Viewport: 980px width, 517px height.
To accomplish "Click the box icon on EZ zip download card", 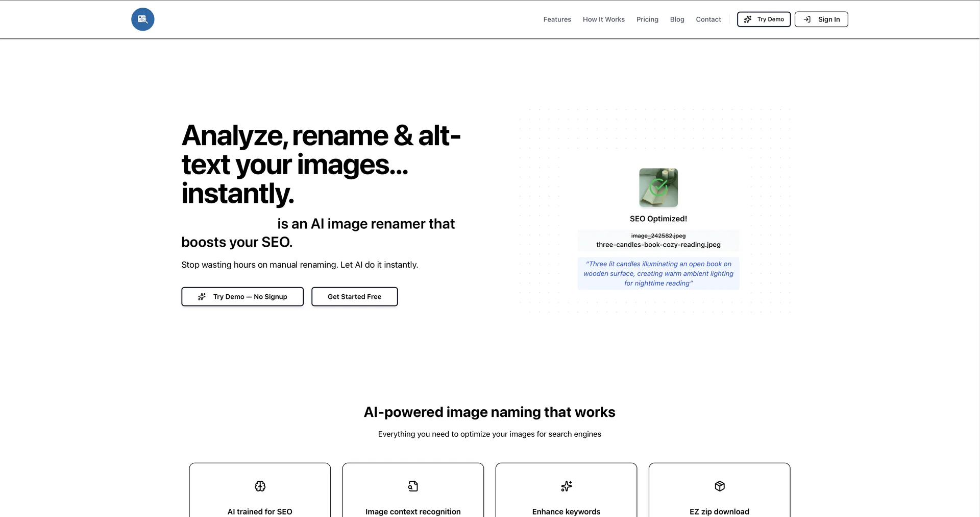I will pyautogui.click(x=720, y=486).
